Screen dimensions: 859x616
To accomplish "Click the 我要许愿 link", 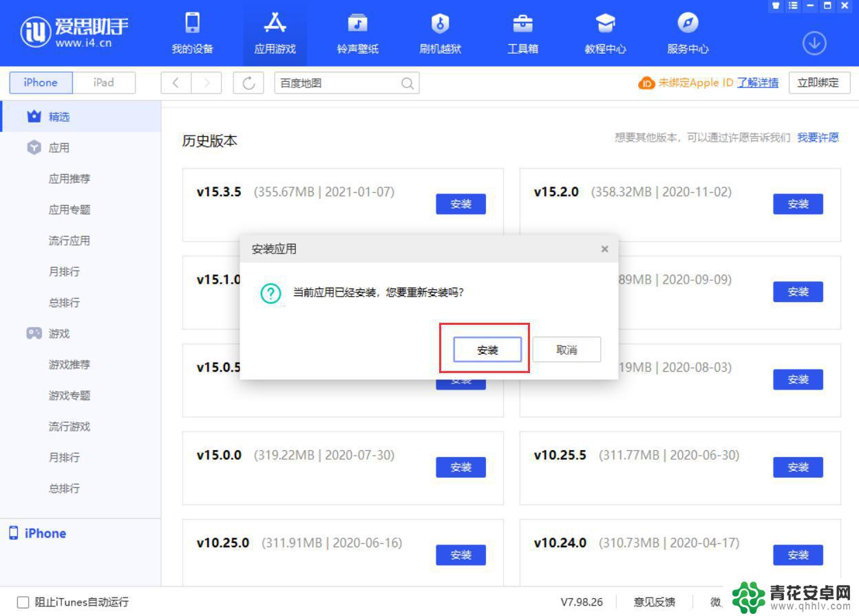I will (818, 138).
